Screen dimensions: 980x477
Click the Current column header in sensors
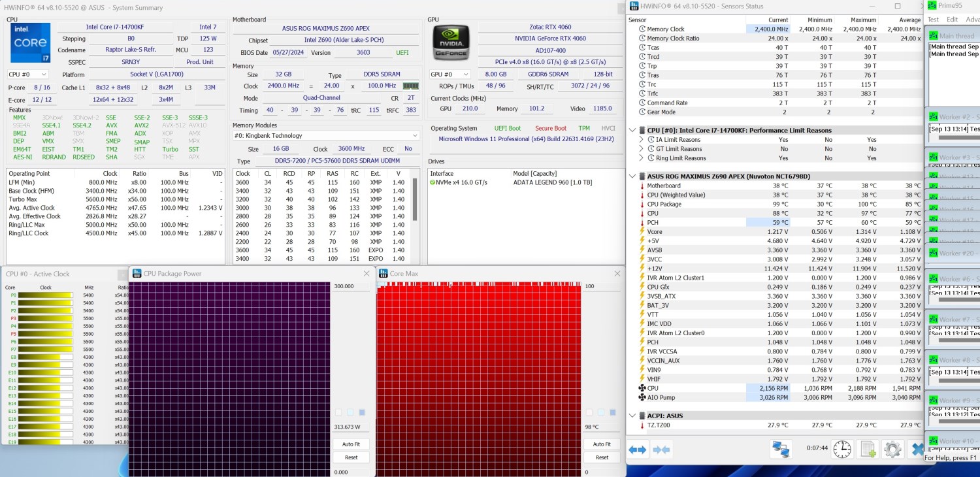pyautogui.click(x=777, y=20)
